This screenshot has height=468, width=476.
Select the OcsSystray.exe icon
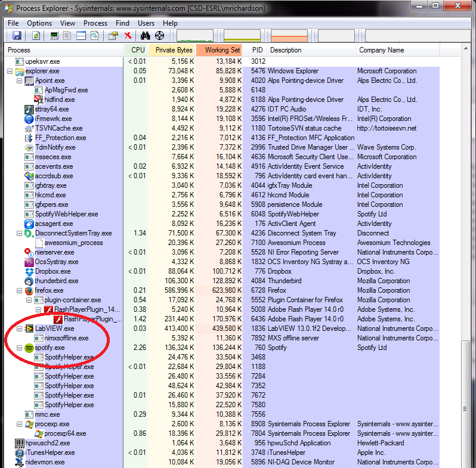29,262
